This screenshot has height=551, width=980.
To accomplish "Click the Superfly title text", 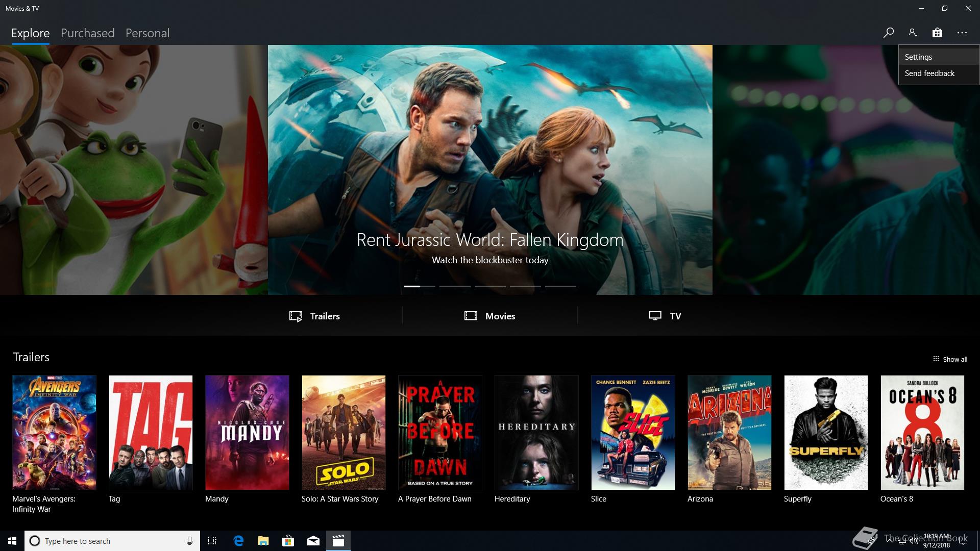I will click(x=798, y=499).
